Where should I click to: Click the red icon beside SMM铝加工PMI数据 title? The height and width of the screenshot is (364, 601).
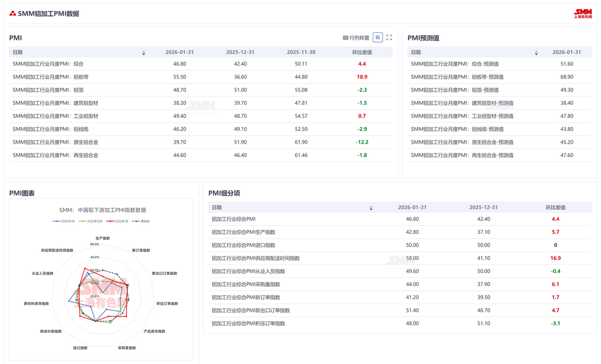13,13
